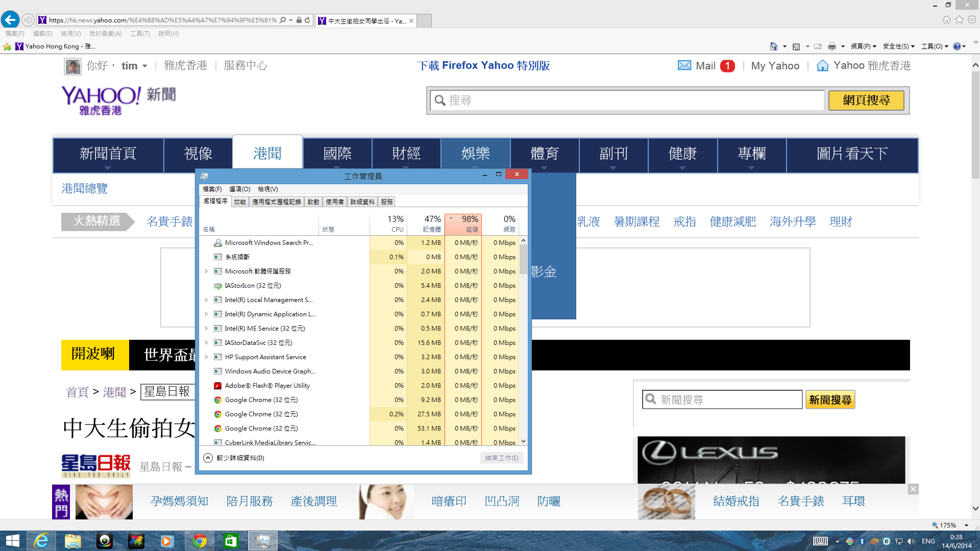The height and width of the screenshot is (551, 980).
Task: Click the read mail icon in command bar
Action: point(818,46)
